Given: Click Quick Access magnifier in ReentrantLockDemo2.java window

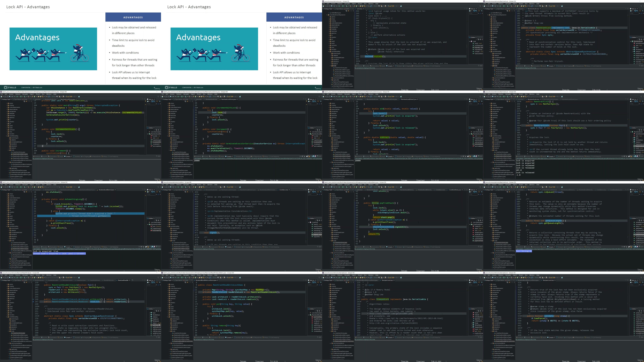Looking at the screenshot, I should click(480, 97).
